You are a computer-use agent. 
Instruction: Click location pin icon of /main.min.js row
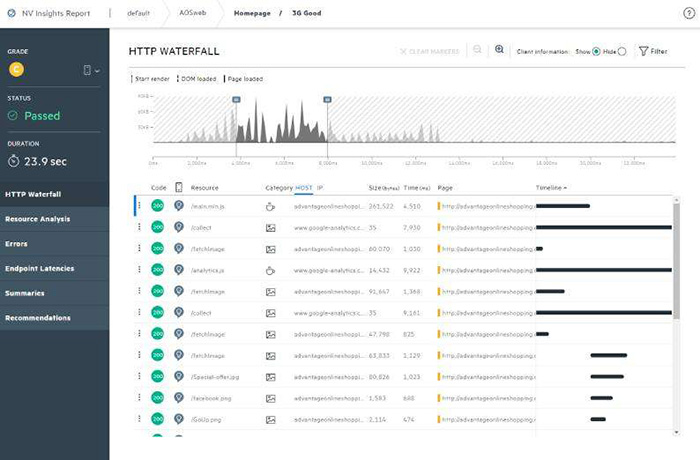pos(179,206)
